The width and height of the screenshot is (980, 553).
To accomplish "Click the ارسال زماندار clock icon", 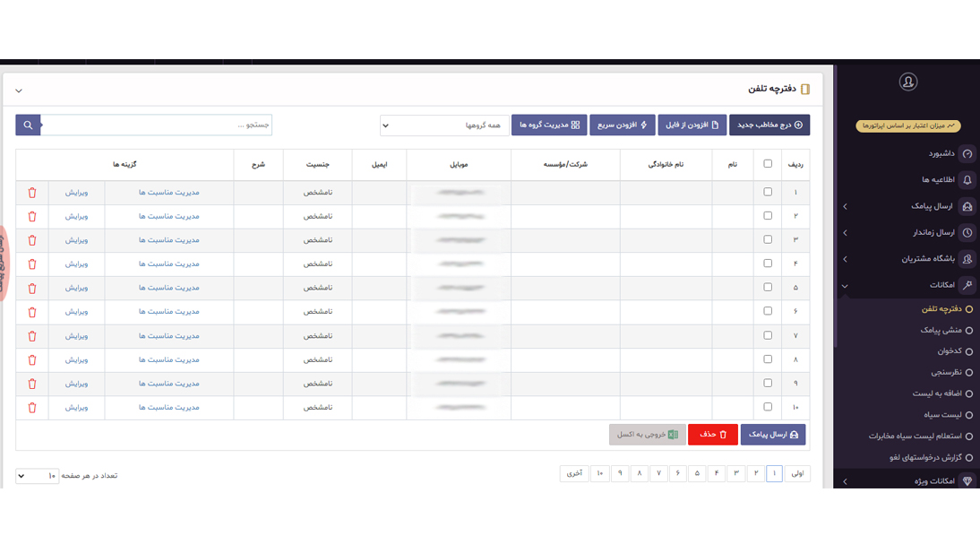I will pyautogui.click(x=967, y=233).
